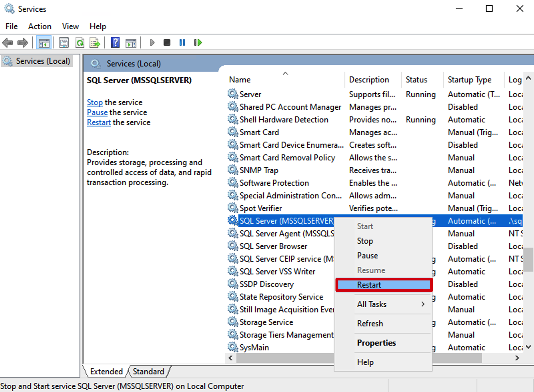
Task: Sort by the Description column header
Action: 373,80
